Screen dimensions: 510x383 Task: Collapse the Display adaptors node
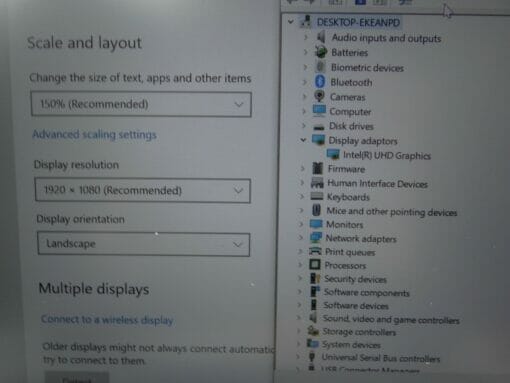pos(303,140)
